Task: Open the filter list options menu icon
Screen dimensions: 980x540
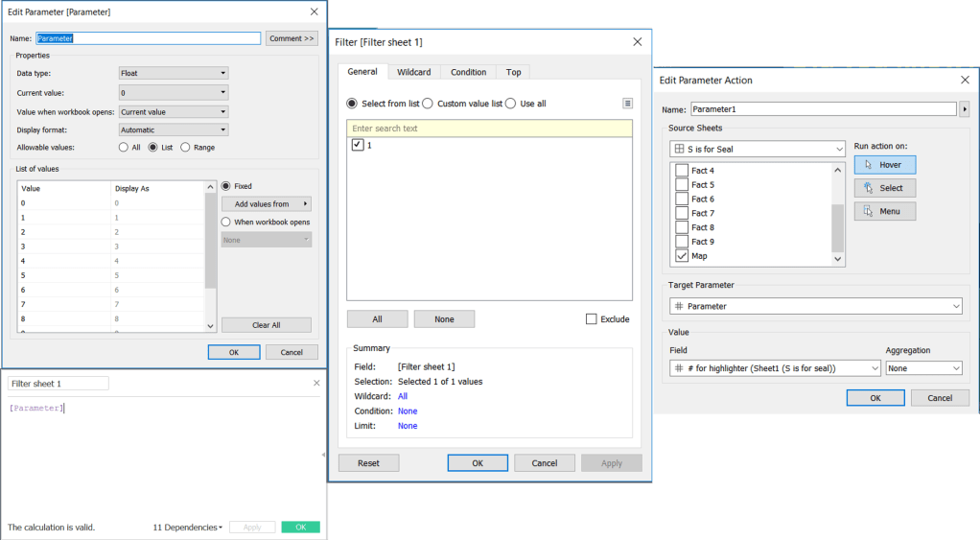Action: pos(627,104)
